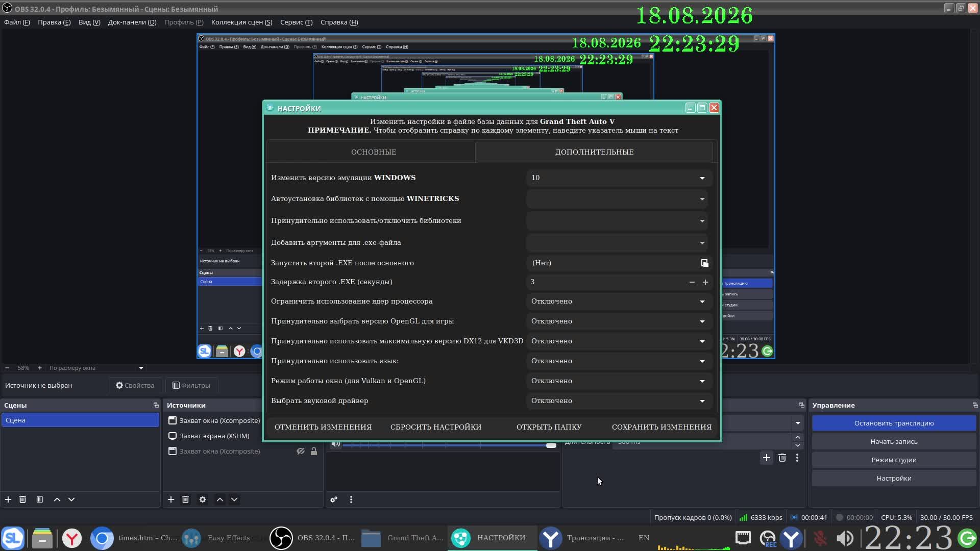Zoom out preview with minus icon
The image size is (980, 551).
tap(7, 368)
